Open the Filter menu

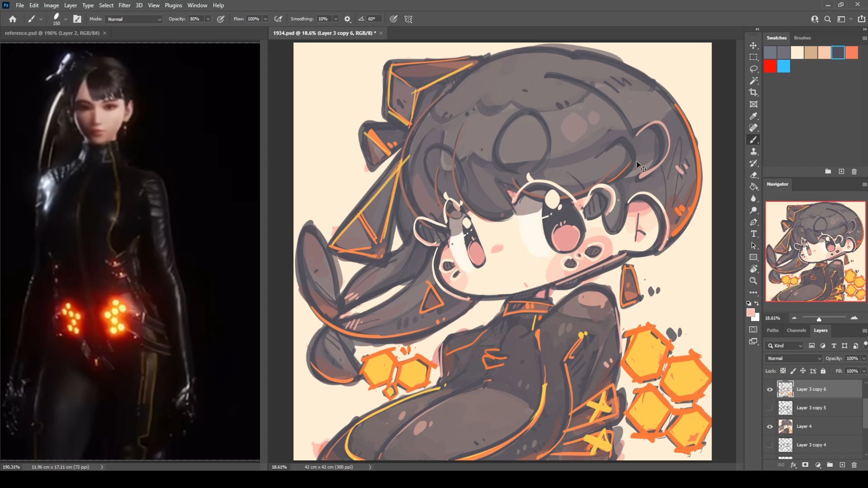124,5
